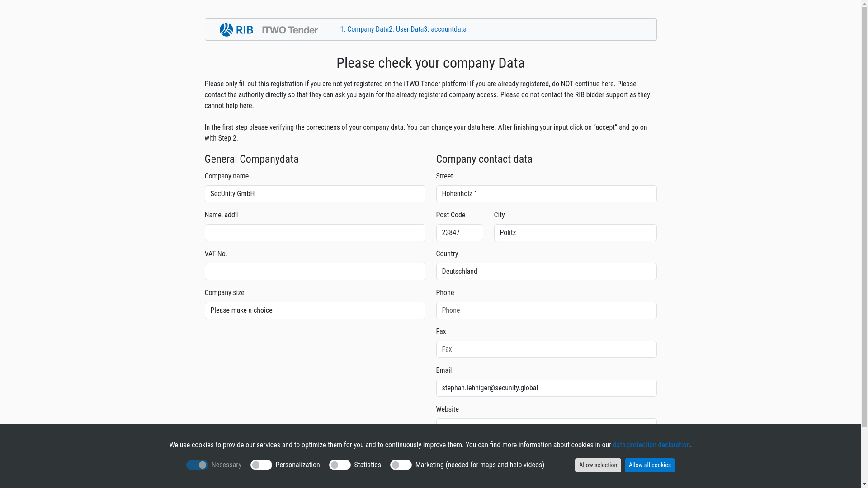Turn on the Marketing cookie switch

pos(401,465)
